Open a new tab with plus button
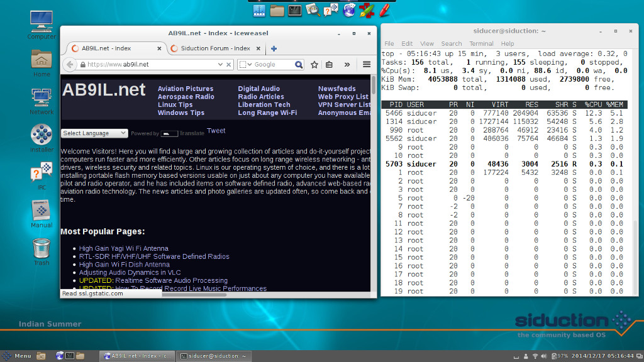This screenshot has width=644, height=362. pyautogui.click(x=274, y=48)
